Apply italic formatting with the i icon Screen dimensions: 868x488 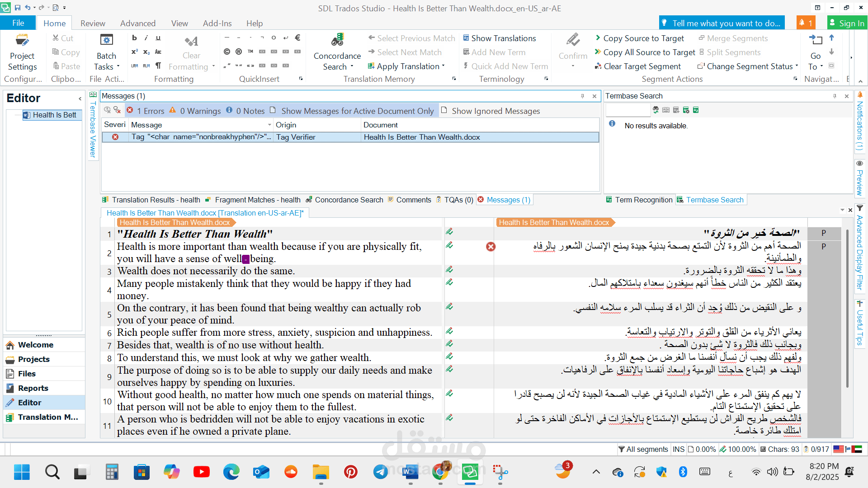click(x=146, y=38)
